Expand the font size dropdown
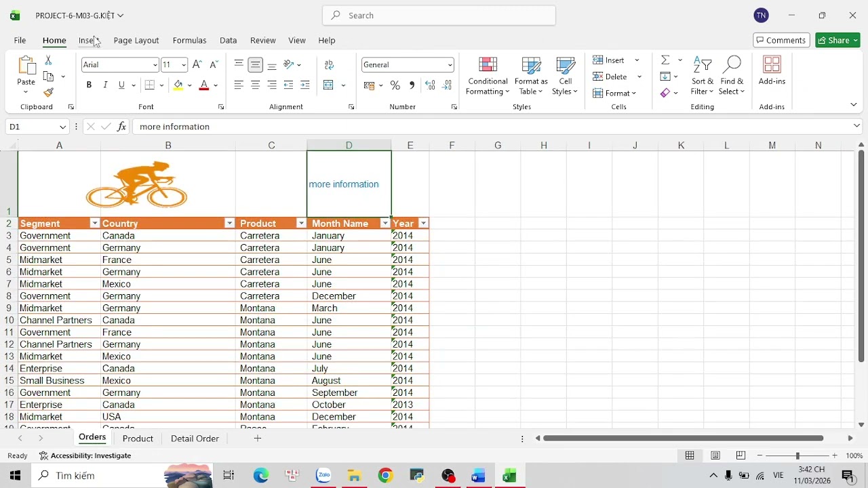 184,65
